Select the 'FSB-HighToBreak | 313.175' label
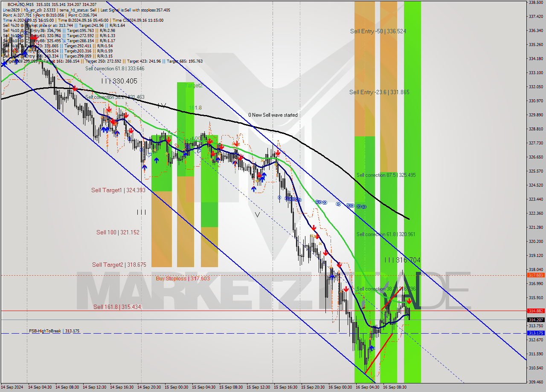Viewport: 546px width, 392px height. [x=54, y=331]
